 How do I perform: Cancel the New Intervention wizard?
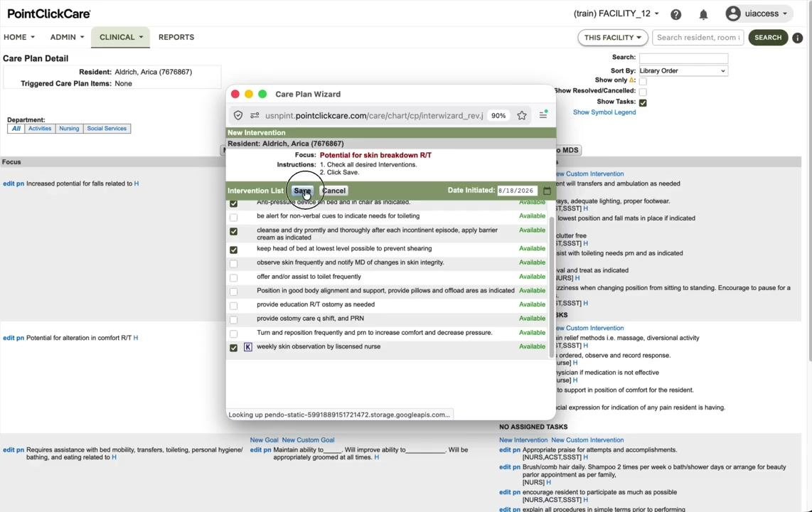coord(333,191)
